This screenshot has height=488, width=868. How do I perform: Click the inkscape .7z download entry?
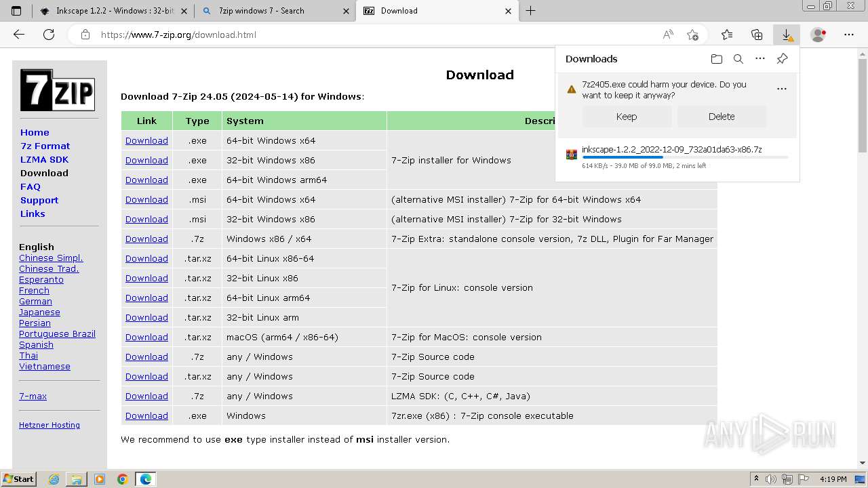click(x=677, y=157)
